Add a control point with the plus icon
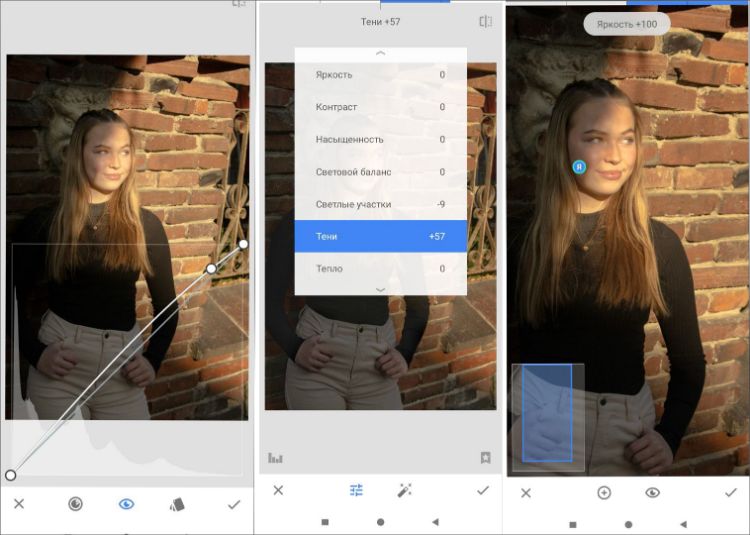 pos(604,493)
